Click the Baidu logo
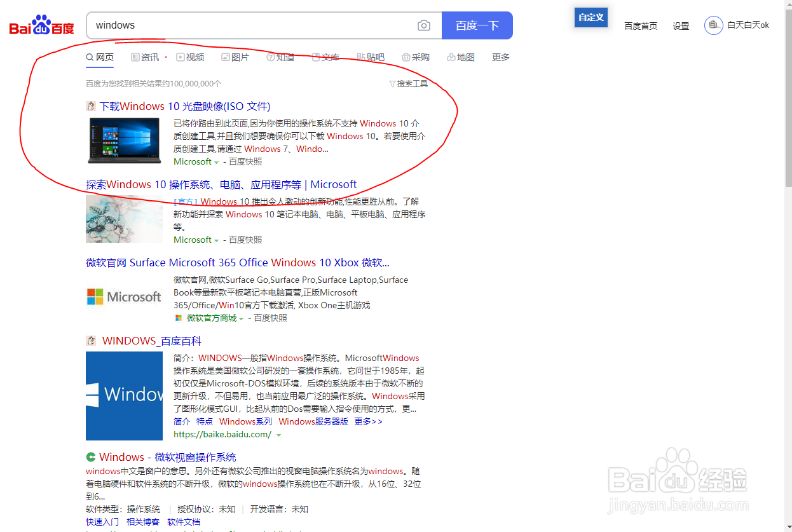Image resolution: width=792 pixels, height=532 pixels. (x=42, y=26)
